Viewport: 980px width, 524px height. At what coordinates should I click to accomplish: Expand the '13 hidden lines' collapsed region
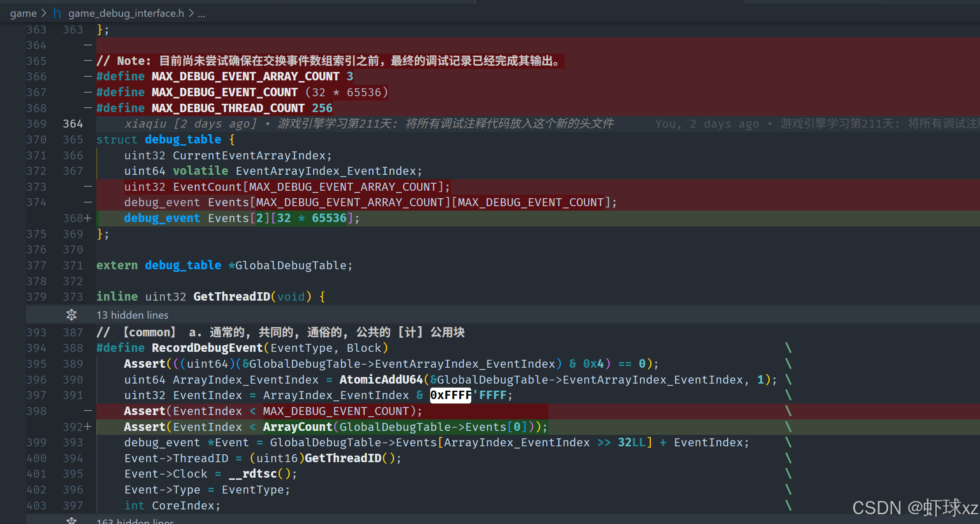pyautogui.click(x=132, y=315)
